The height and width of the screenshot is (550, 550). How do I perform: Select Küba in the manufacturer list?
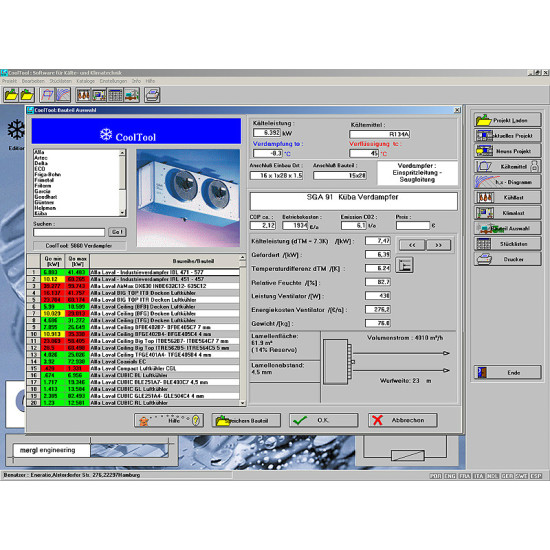point(41,213)
